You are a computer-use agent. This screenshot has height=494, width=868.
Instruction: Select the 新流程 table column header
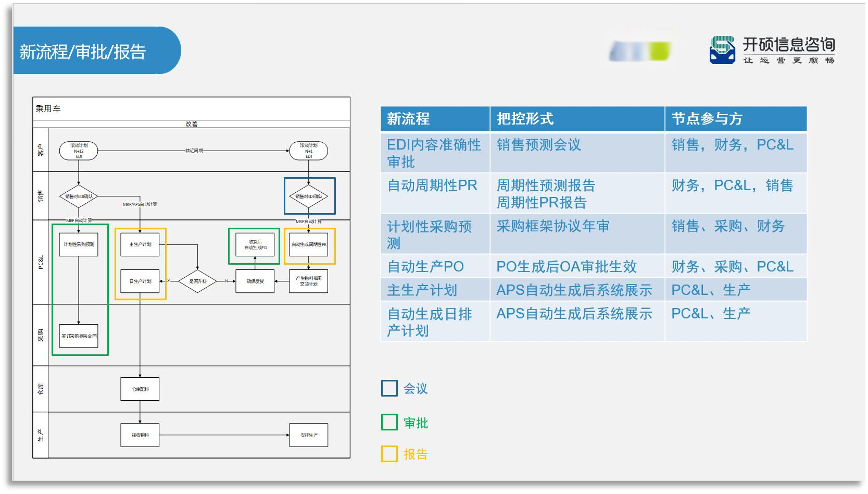point(435,119)
